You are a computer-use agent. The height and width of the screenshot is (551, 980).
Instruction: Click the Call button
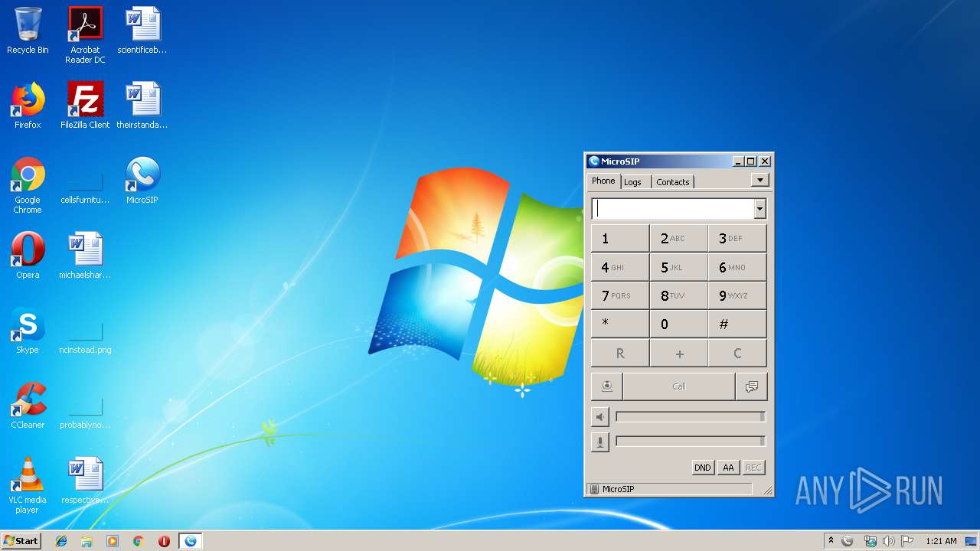point(678,386)
